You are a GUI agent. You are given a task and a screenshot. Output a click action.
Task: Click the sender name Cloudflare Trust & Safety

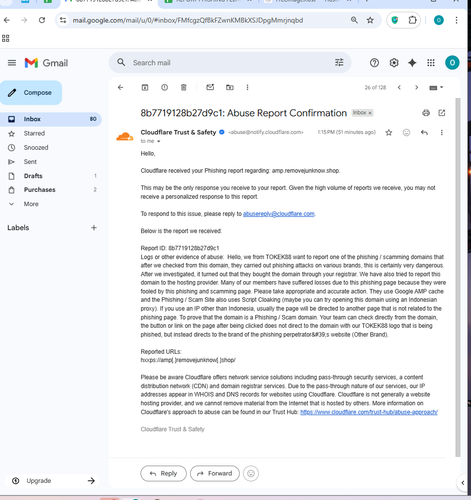tap(178, 132)
